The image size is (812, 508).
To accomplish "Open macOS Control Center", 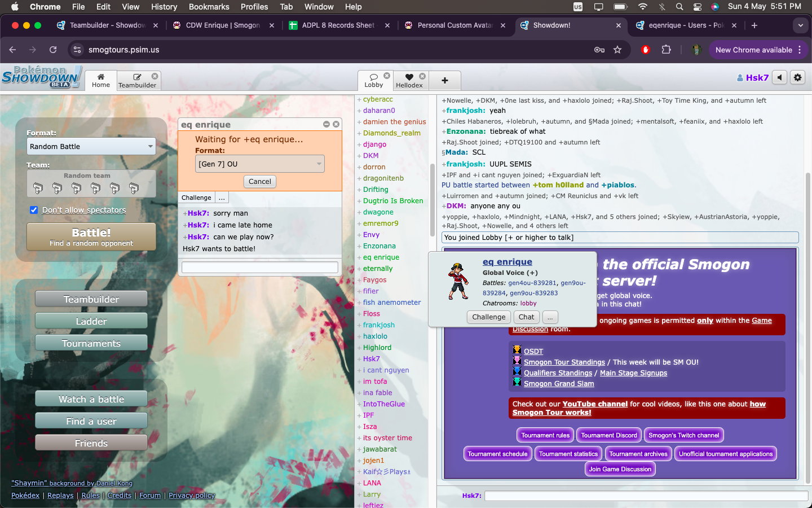I will click(x=698, y=7).
